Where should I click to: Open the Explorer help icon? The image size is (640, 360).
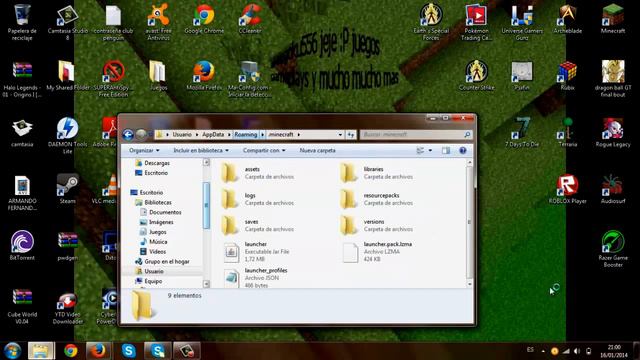[462, 151]
